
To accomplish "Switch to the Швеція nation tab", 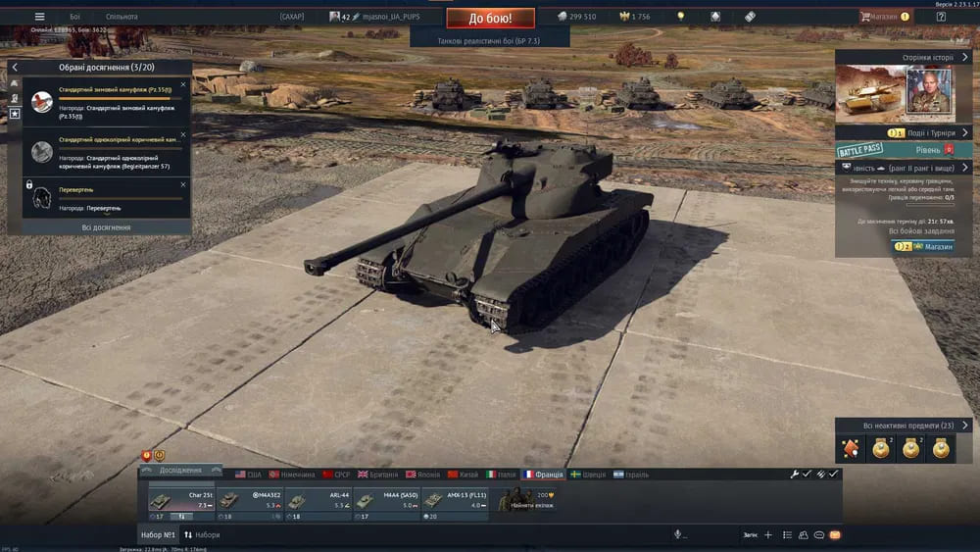I will click(x=591, y=475).
